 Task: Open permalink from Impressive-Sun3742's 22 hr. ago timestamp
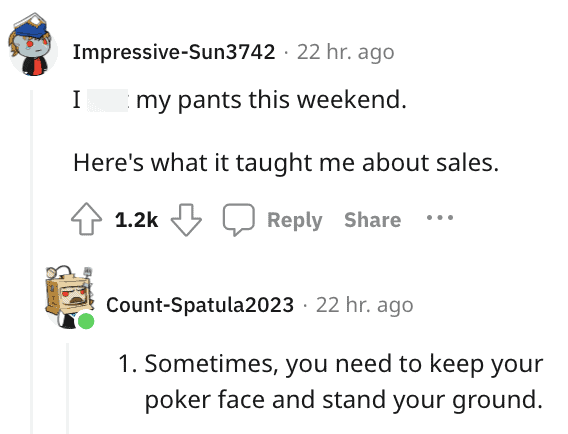tap(346, 52)
